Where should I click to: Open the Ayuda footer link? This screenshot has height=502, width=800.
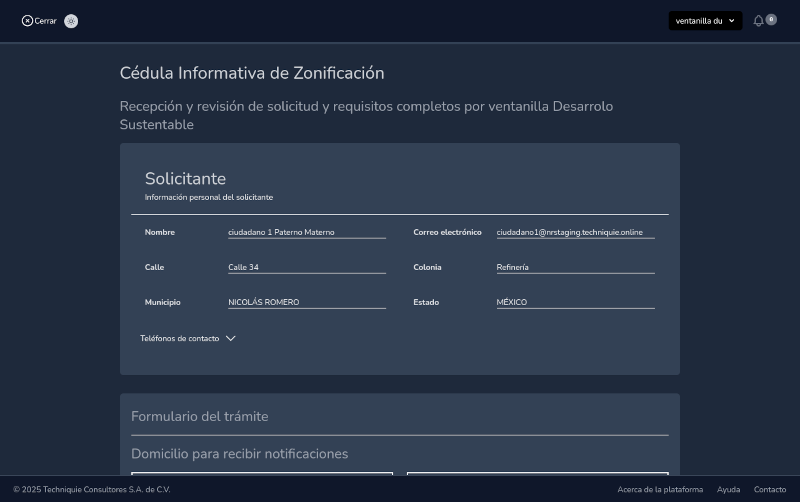pos(728,489)
